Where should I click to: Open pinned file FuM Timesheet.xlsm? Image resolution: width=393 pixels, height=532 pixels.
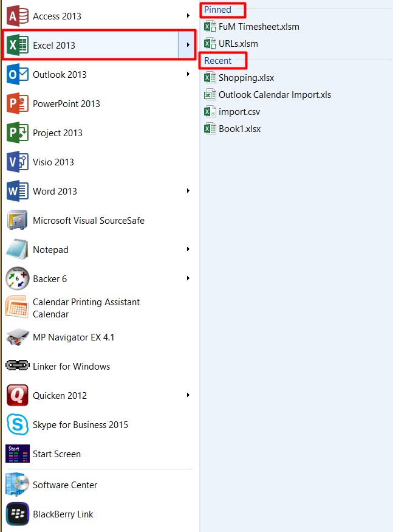[259, 27]
